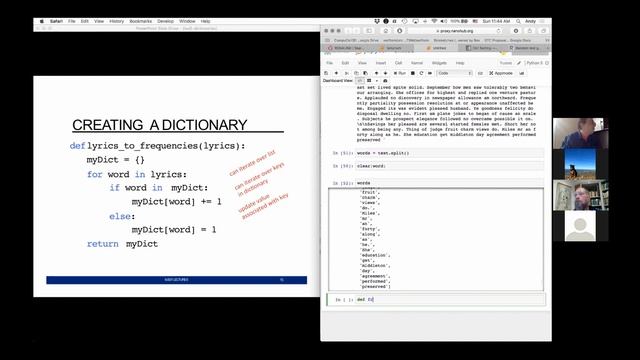Click cell containing words = text.split()
This screenshot has height=360, width=640.
[x=449, y=153]
